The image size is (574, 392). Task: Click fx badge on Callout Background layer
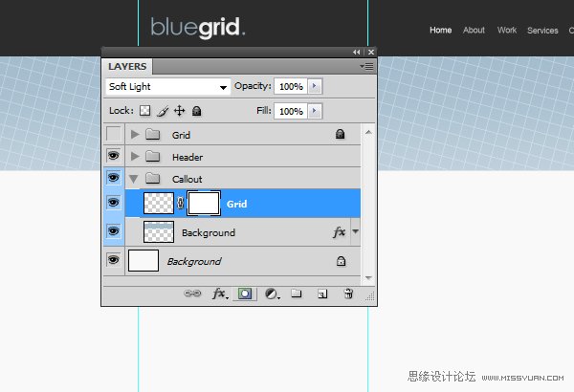tap(340, 231)
